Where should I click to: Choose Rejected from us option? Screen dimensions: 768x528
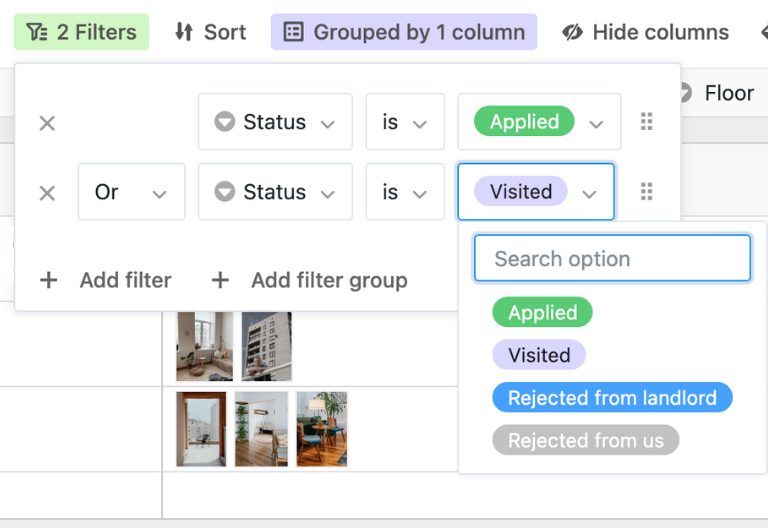point(586,440)
